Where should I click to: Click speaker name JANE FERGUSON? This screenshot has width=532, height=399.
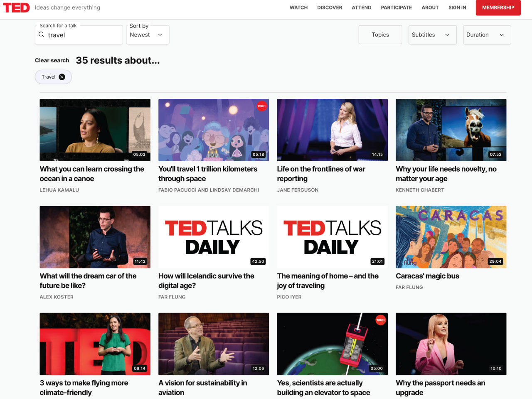pyautogui.click(x=298, y=190)
